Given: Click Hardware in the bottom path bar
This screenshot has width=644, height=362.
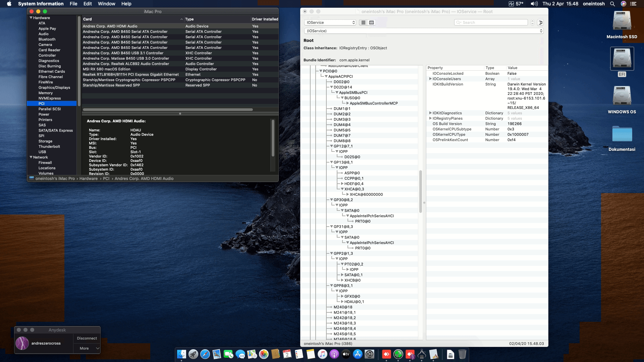Looking at the screenshot, I should point(89,179).
